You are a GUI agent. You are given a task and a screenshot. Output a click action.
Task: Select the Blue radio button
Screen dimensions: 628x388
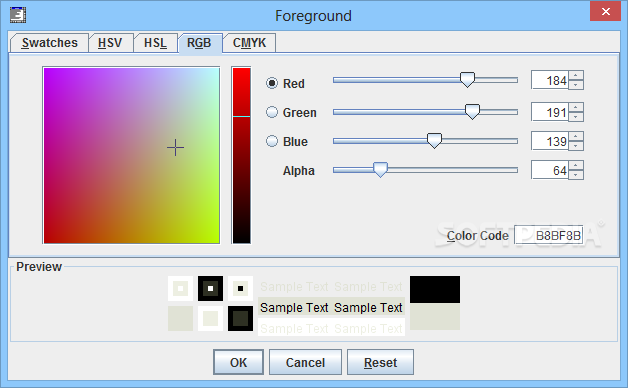272,141
